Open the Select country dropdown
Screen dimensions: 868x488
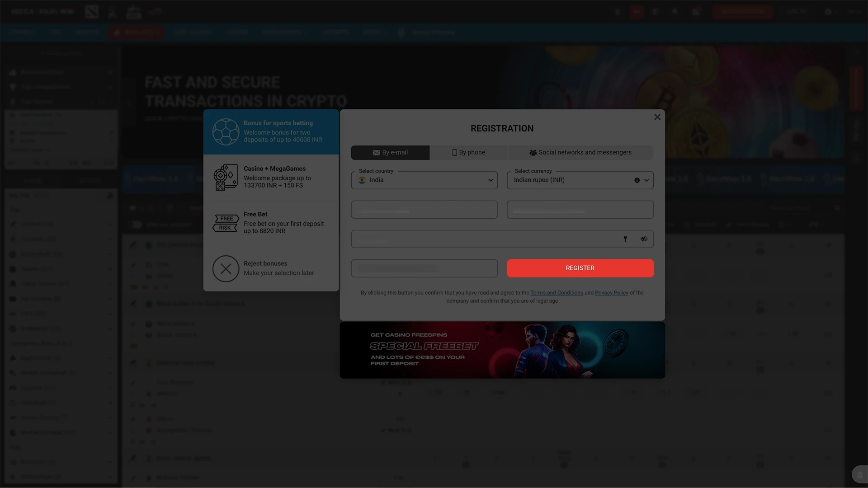pos(424,180)
